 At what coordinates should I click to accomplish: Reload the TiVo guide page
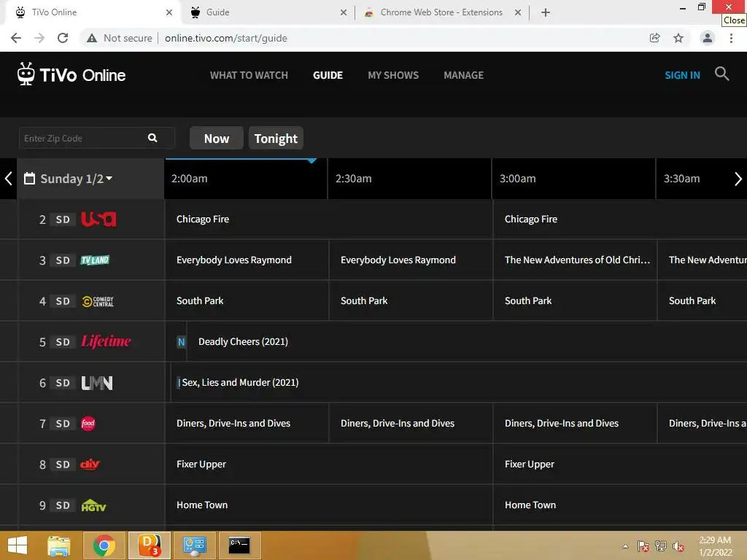(x=63, y=38)
